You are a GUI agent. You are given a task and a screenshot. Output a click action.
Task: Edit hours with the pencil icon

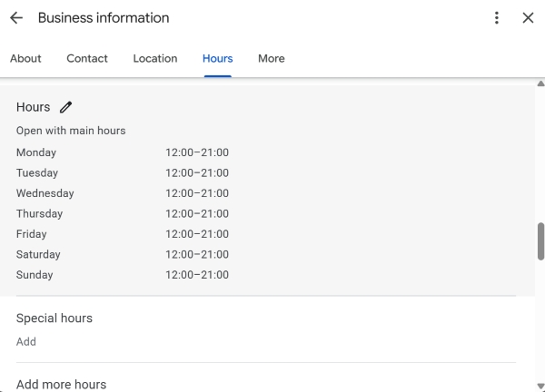(65, 107)
